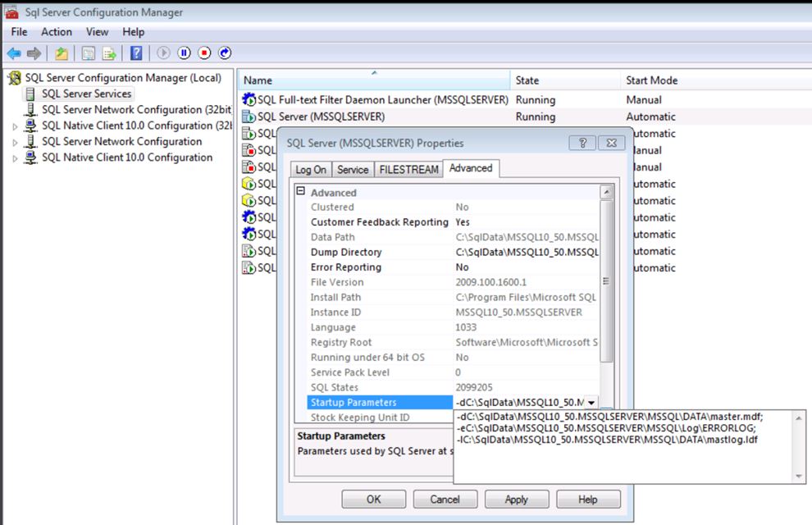Open the View menu
The height and width of the screenshot is (525, 812).
click(x=98, y=32)
